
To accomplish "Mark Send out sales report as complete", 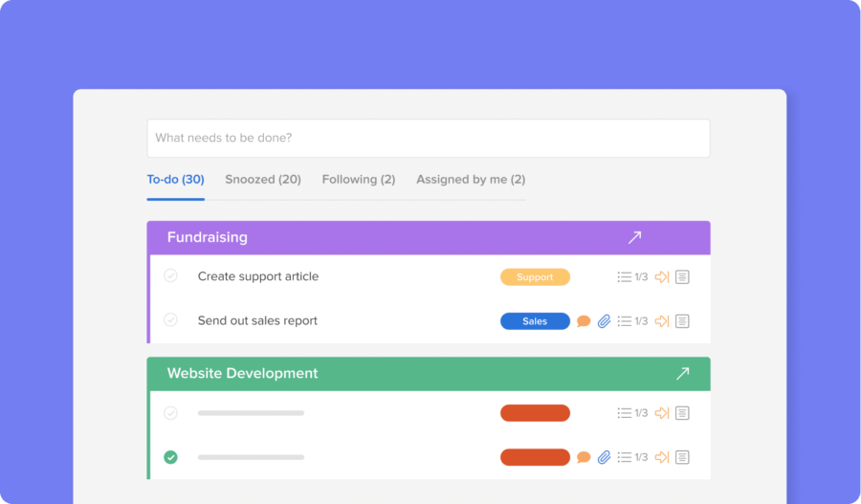I will click(x=170, y=320).
